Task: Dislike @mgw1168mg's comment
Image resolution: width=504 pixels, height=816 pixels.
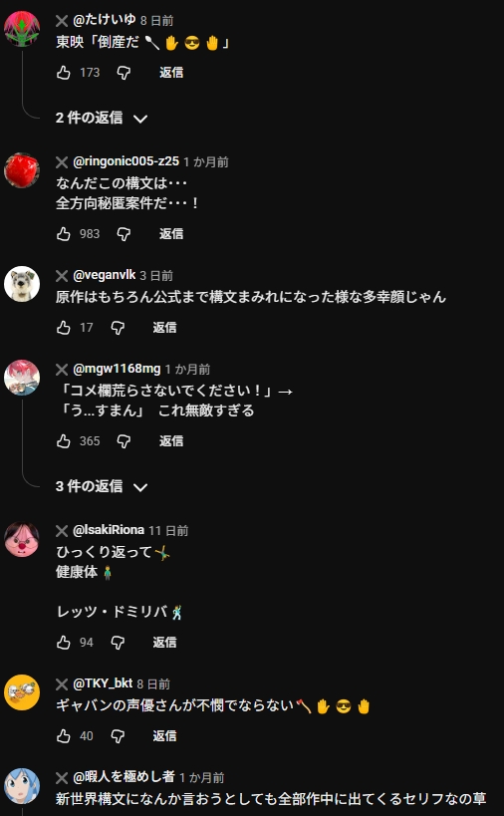Action: (x=124, y=441)
